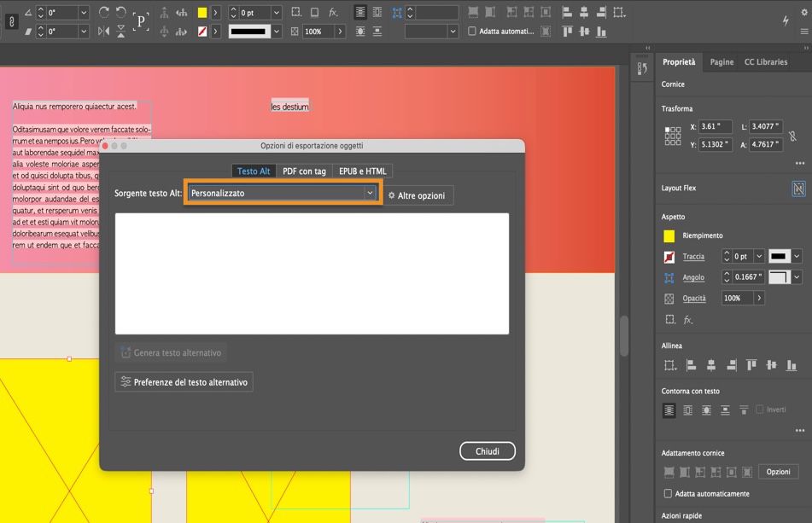Screen dimensions: 812x523
Task: Click into the alt text white text area
Action: (312, 274)
